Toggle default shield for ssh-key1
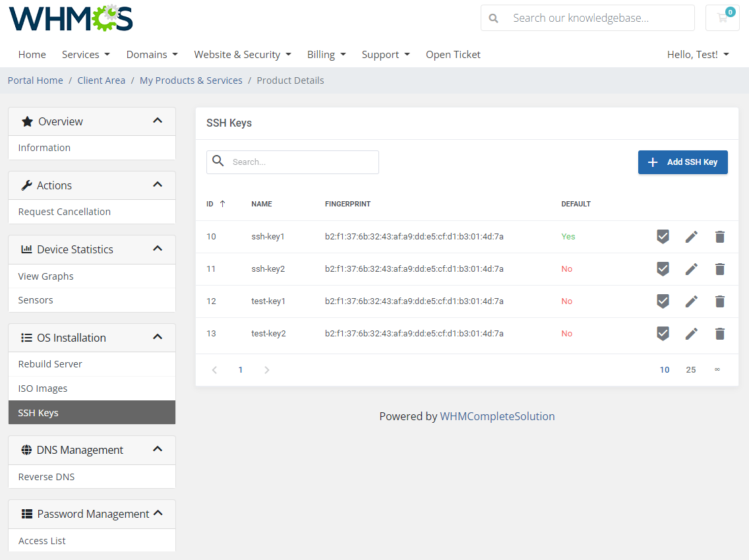Viewport: 749px width, 560px height. click(x=663, y=236)
